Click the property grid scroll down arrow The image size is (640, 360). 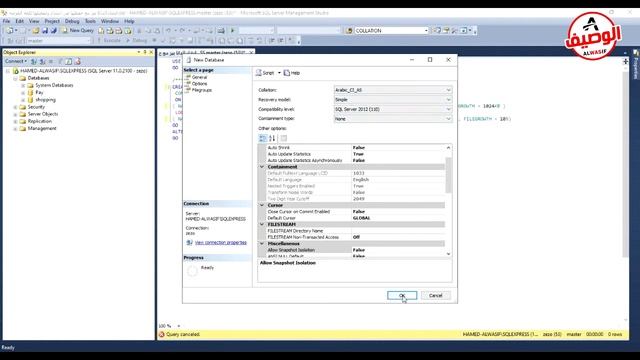click(448, 254)
